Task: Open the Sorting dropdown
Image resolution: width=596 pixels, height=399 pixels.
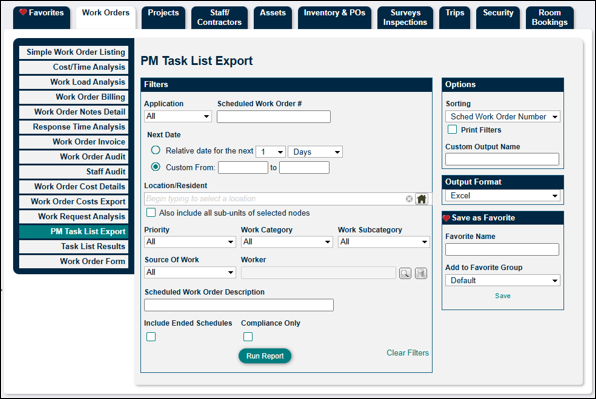Action: pyautogui.click(x=502, y=117)
